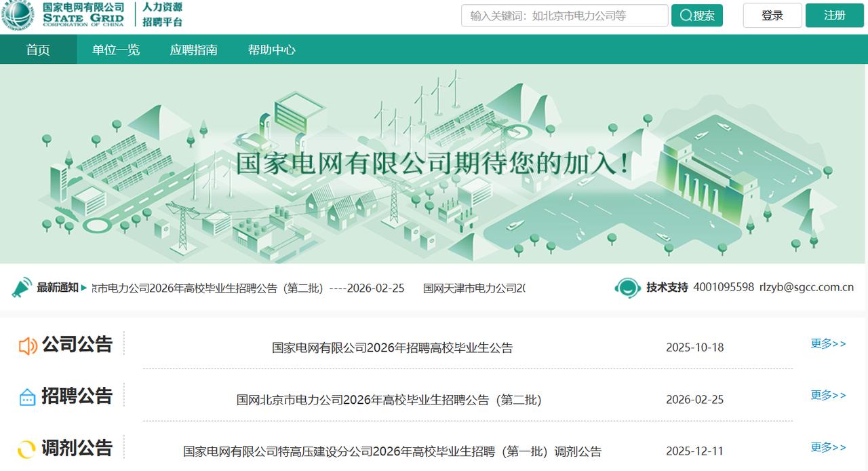868x471 pixels.
Task: Click the scrolling notice about 国网天津市电力公司
Action: (x=475, y=286)
